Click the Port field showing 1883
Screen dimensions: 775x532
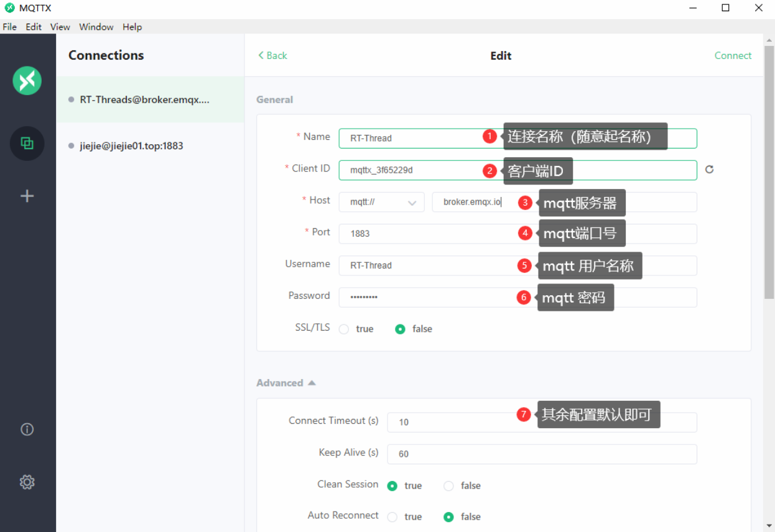(517, 234)
